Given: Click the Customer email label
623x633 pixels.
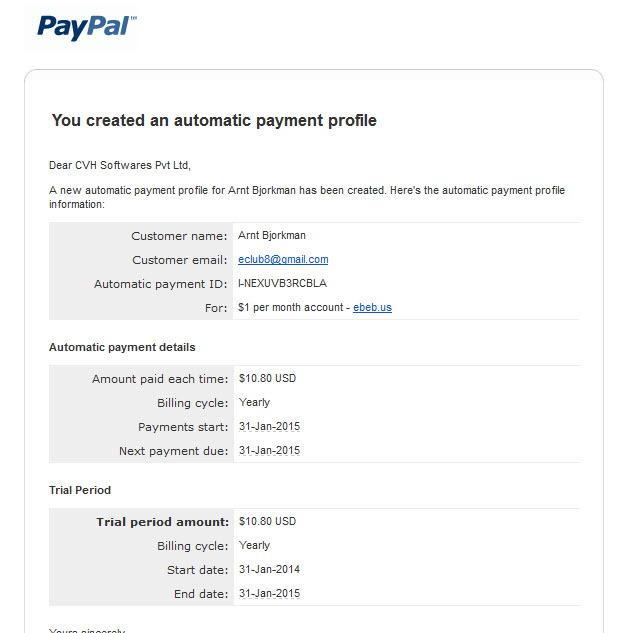Looking at the screenshot, I should coord(180,260).
